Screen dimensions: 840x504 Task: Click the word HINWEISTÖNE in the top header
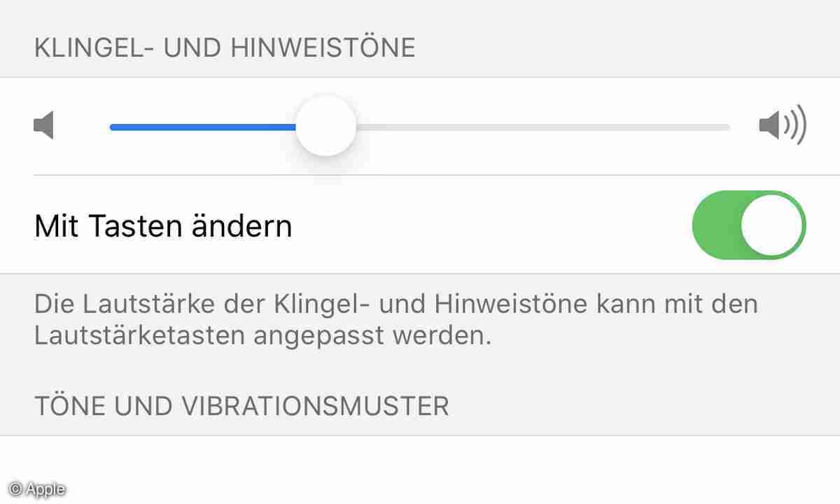[325, 48]
